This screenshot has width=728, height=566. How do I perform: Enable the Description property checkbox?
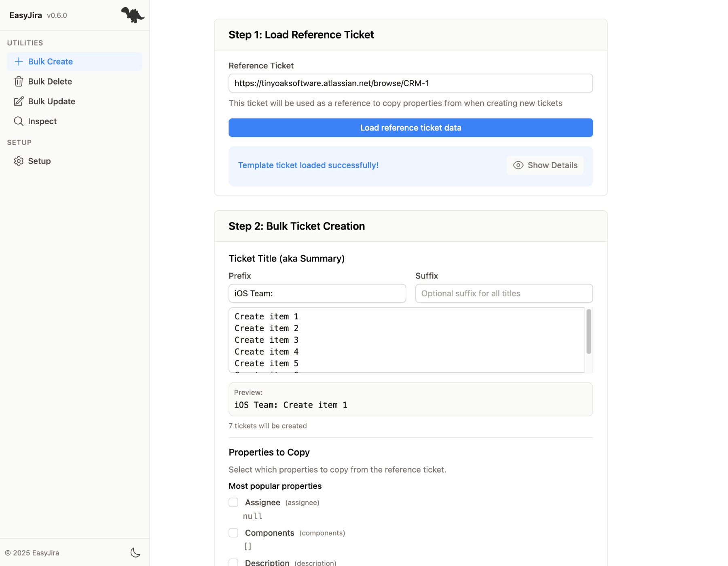(233, 562)
